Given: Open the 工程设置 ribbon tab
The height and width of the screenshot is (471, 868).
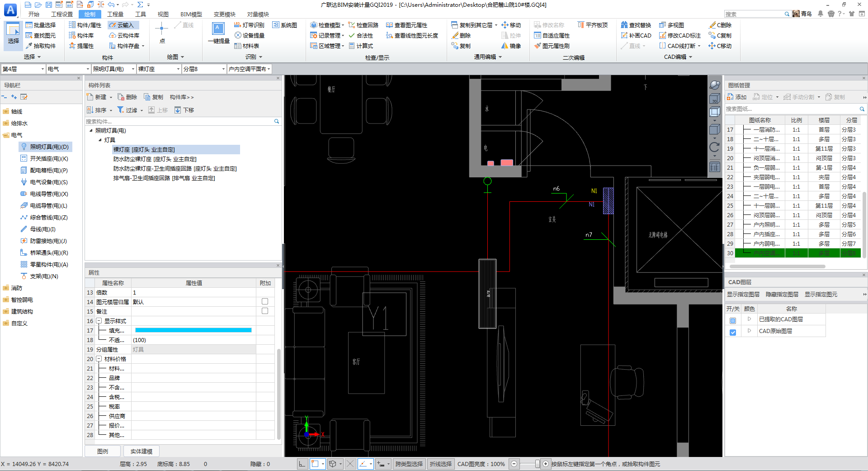Looking at the screenshot, I should tap(62, 14).
